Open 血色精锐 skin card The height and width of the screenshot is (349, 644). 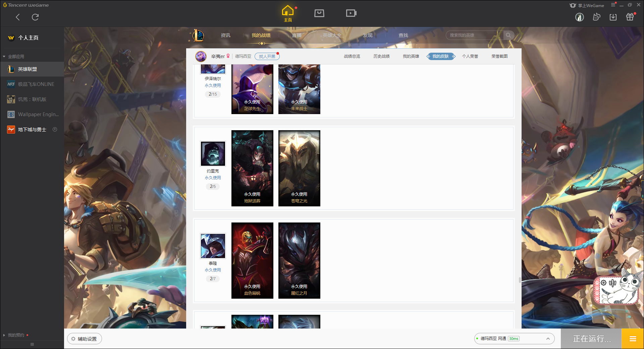[x=252, y=260]
